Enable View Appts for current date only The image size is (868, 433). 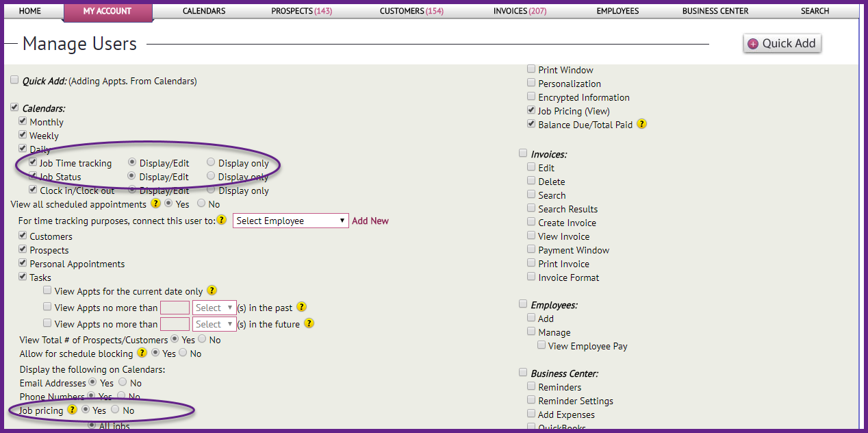pyautogui.click(x=47, y=290)
